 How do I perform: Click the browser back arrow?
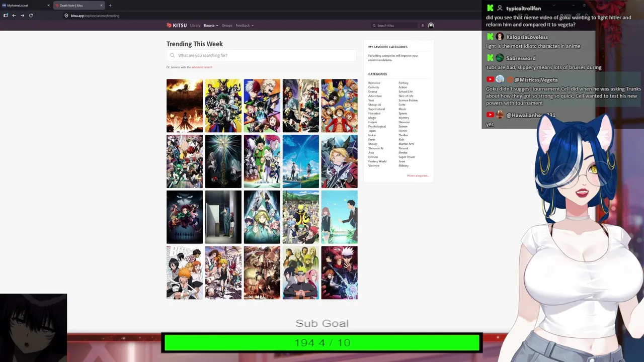(14, 16)
